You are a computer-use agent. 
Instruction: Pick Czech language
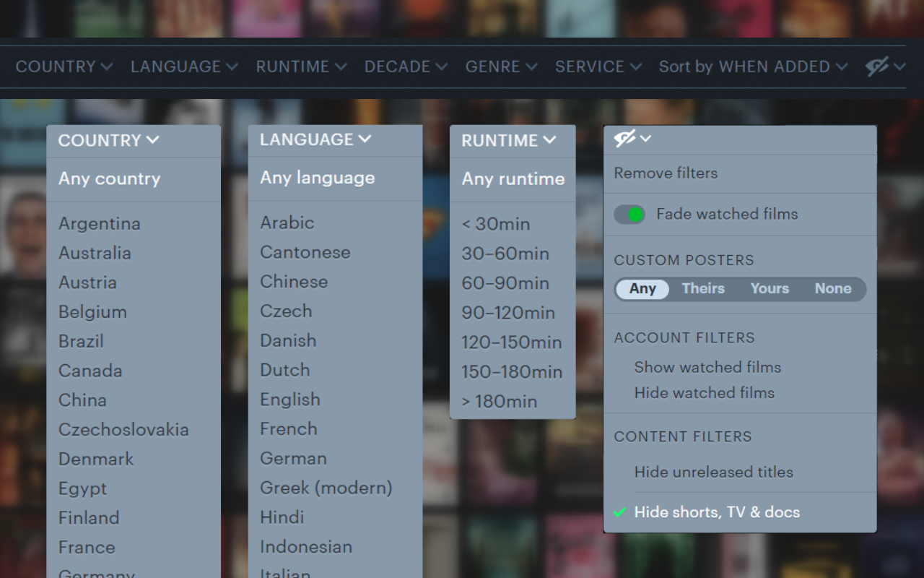point(286,312)
